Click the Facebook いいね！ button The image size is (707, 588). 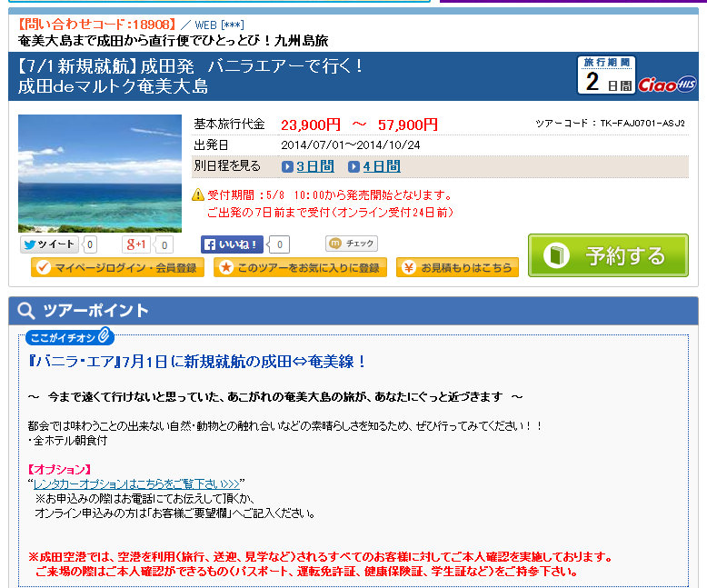232,244
